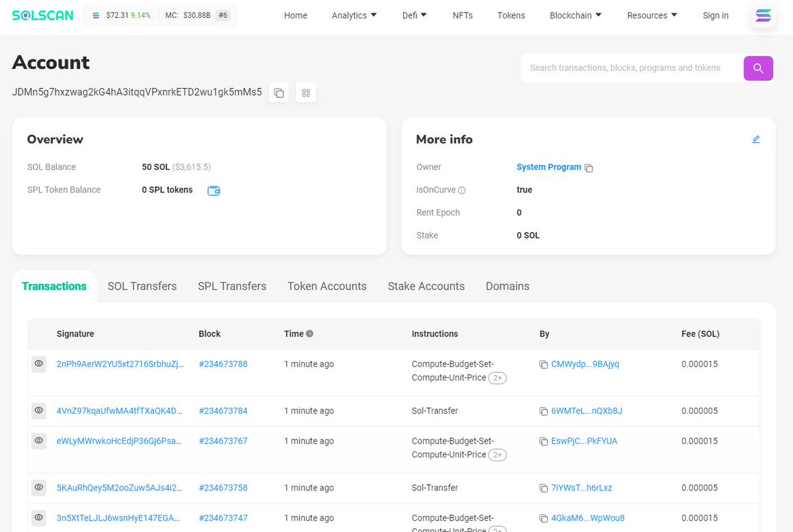Copy signer address 7iYWsT...h6rLxz
793x532 pixels.
point(544,488)
